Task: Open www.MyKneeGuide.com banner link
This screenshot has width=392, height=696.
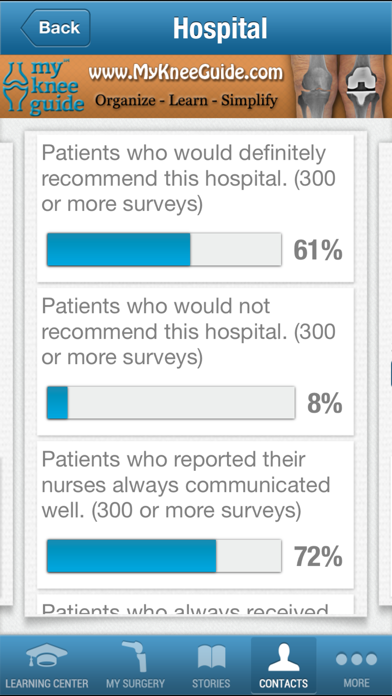Action: pos(186,72)
